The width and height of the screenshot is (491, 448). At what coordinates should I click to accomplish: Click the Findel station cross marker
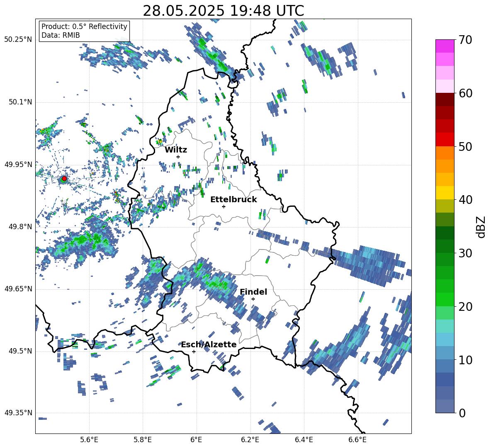(x=253, y=299)
